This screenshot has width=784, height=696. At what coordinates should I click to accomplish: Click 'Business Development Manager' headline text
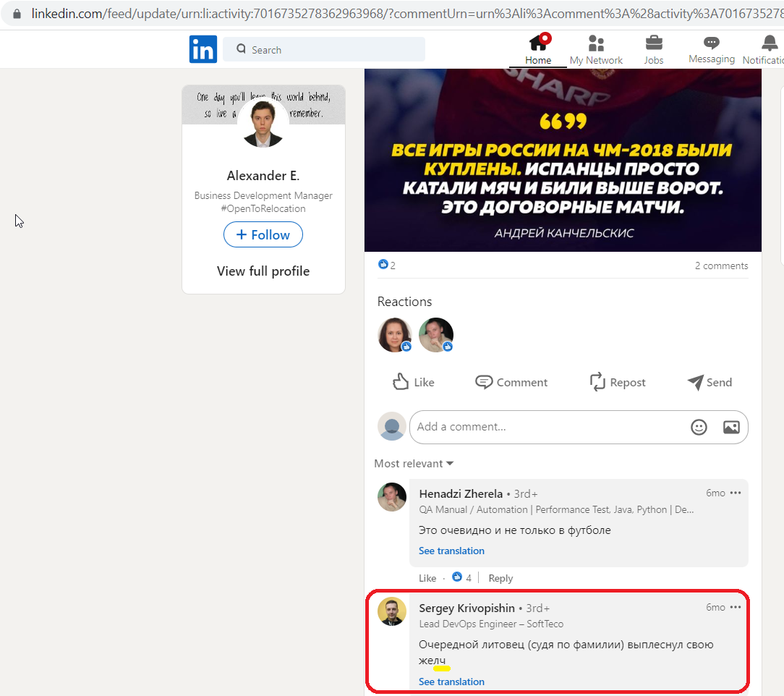pyautogui.click(x=263, y=195)
